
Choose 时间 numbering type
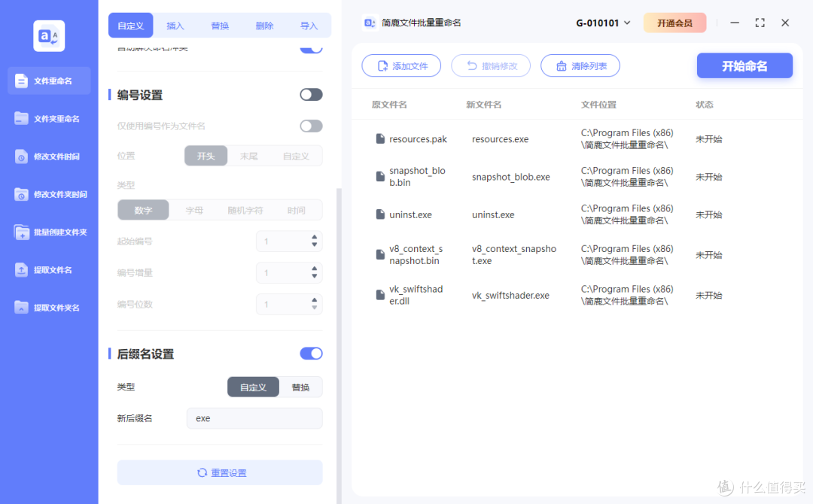296,211
